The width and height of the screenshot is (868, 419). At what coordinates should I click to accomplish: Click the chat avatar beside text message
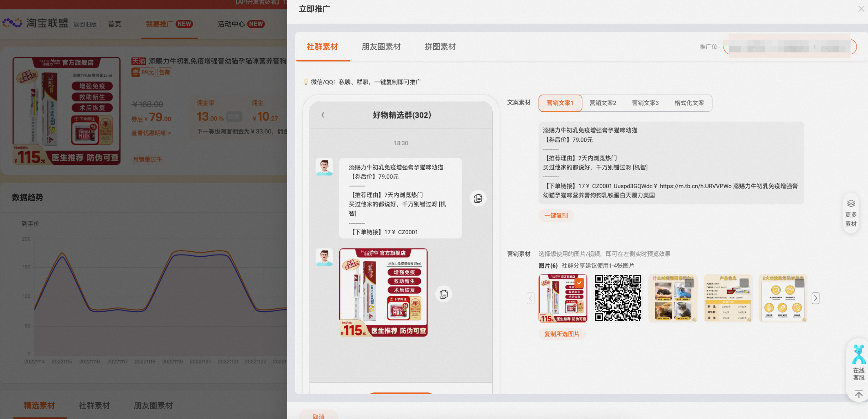tap(325, 167)
